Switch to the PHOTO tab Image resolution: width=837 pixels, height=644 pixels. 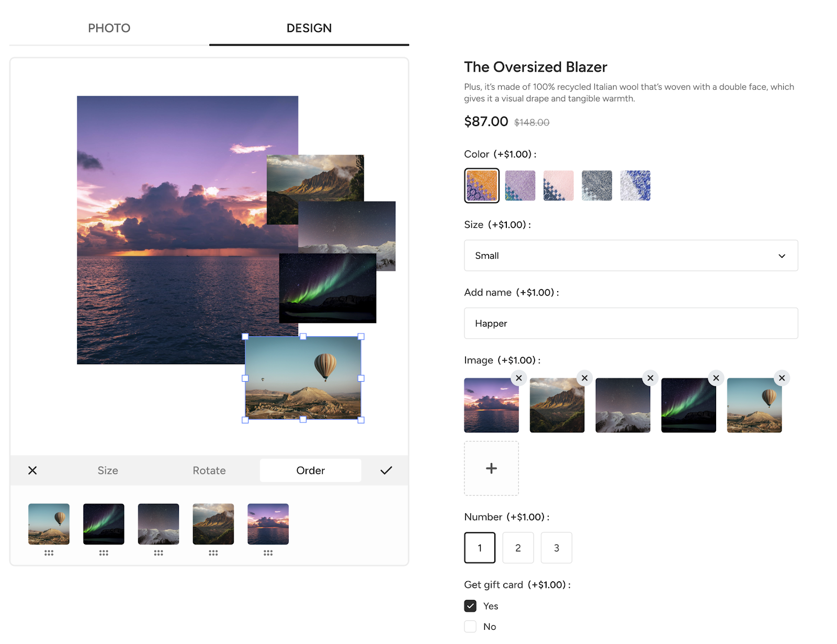tap(109, 28)
